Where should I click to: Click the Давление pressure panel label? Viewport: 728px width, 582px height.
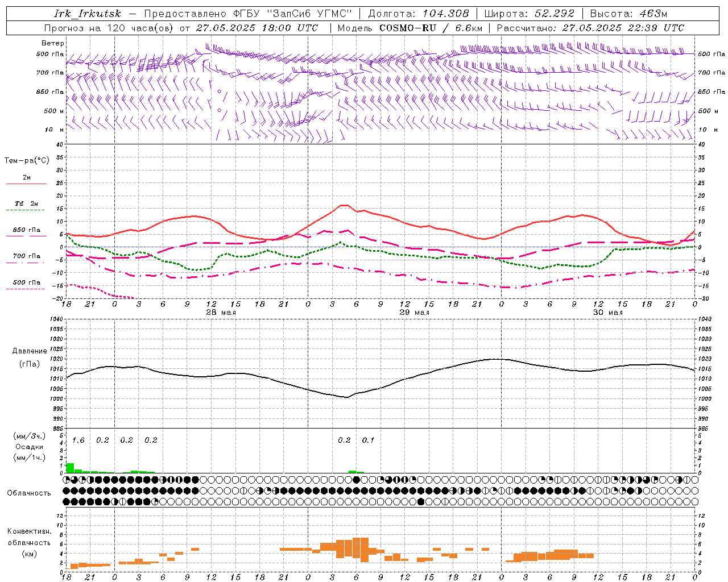pos(30,351)
